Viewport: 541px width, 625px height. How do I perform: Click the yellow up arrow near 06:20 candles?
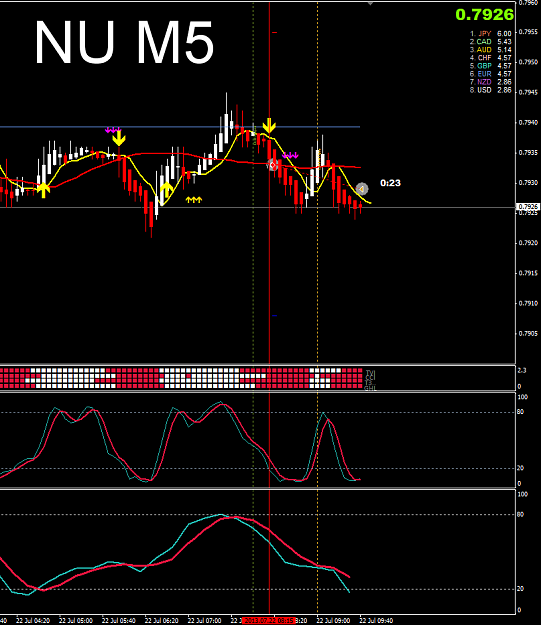pos(167,190)
